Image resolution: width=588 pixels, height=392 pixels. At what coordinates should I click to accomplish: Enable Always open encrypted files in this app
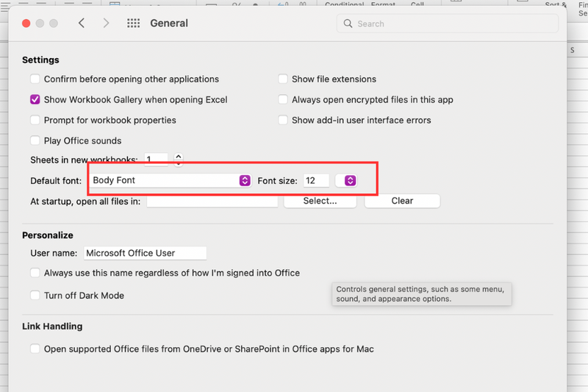[x=283, y=99]
